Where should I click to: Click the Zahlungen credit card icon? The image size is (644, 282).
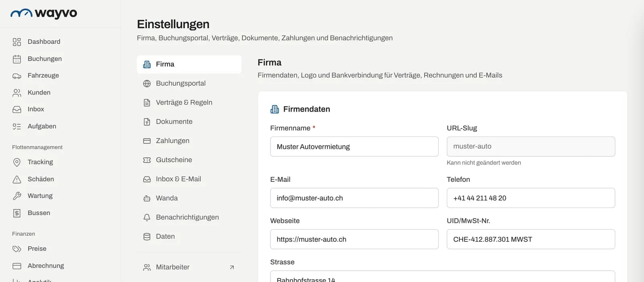pyautogui.click(x=147, y=141)
